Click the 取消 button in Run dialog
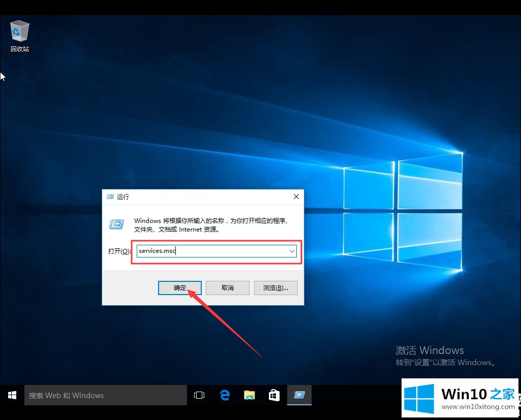521x420 pixels. tap(228, 288)
